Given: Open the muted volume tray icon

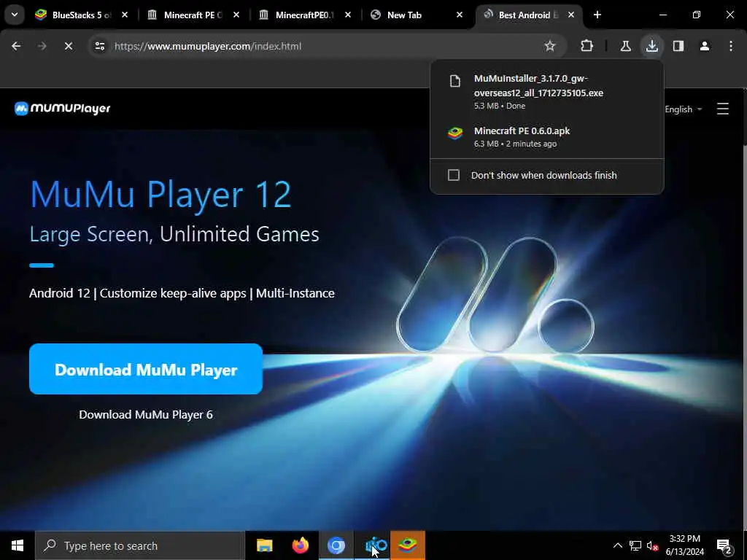Looking at the screenshot, I should (652, 545).
